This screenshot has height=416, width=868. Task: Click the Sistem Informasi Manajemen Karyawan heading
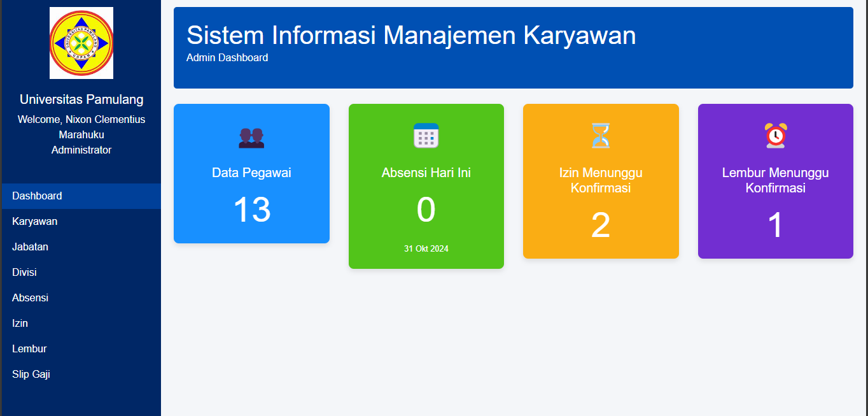411,35
